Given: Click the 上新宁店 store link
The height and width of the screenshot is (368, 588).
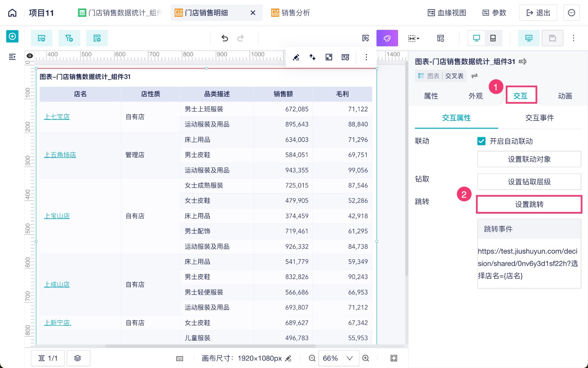Looking at the screenshot, I should point(58,323).
